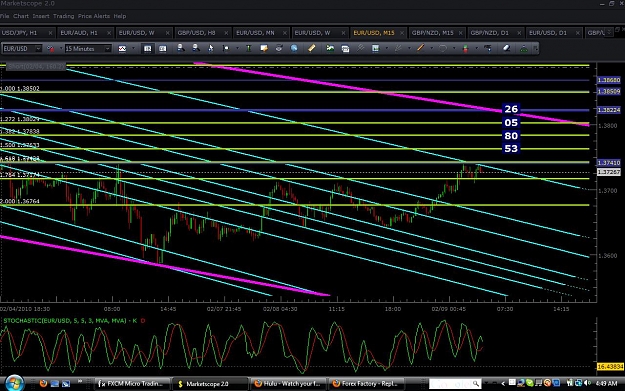
Task: Click the green vertical marker icon
Action: click(249, 48)
